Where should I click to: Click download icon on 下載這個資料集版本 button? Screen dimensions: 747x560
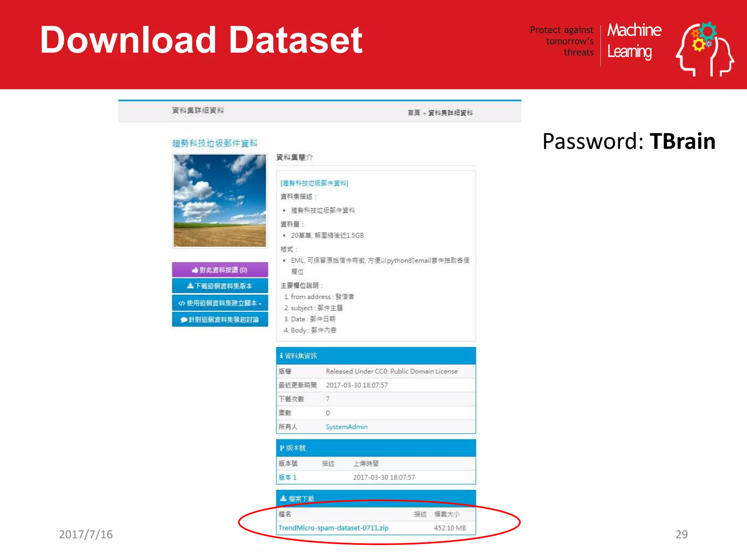[x=190, y=286]
